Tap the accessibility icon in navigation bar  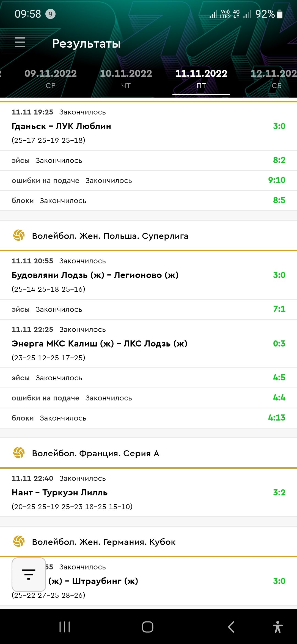pos(277,627)
